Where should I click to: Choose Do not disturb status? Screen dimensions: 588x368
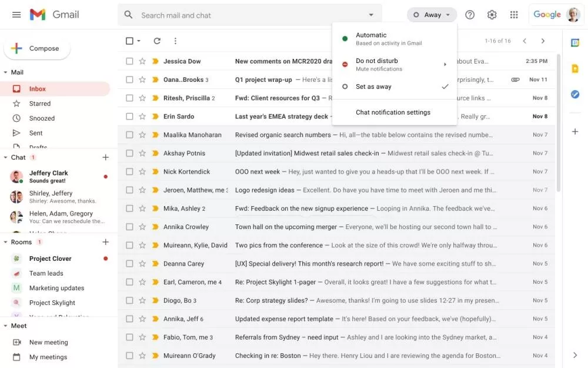tap(394, 65)
